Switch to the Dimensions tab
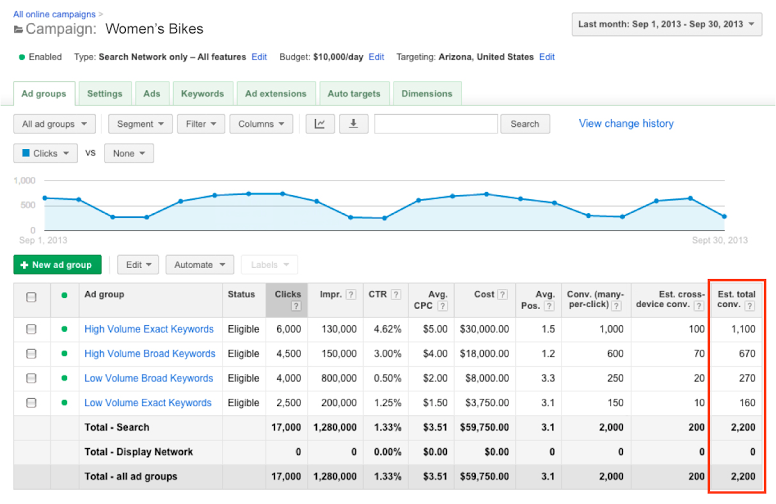Screen dimensions: 776x504 tap(427, 94)
